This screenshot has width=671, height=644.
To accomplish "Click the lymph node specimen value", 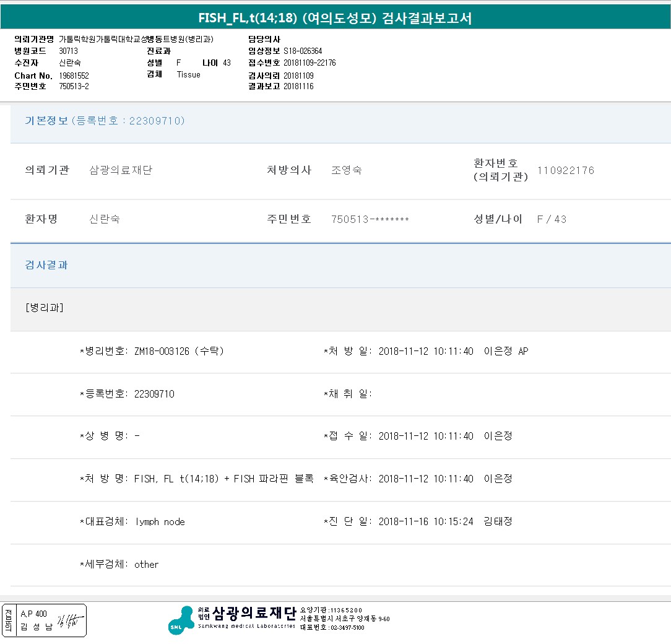I will pyautogui.click(x=160, y=522).
